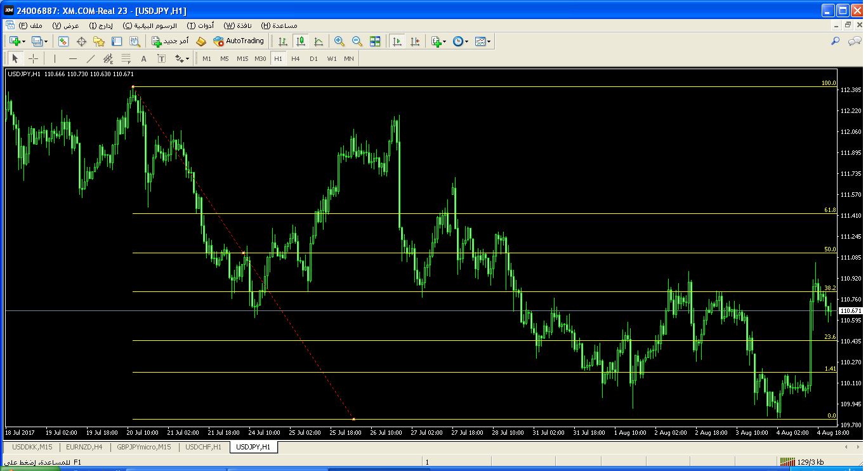The width and height of the screenshot is (868, 471).
Task: Open the Strategy Tester icon
Action: (x=135, y=41)
